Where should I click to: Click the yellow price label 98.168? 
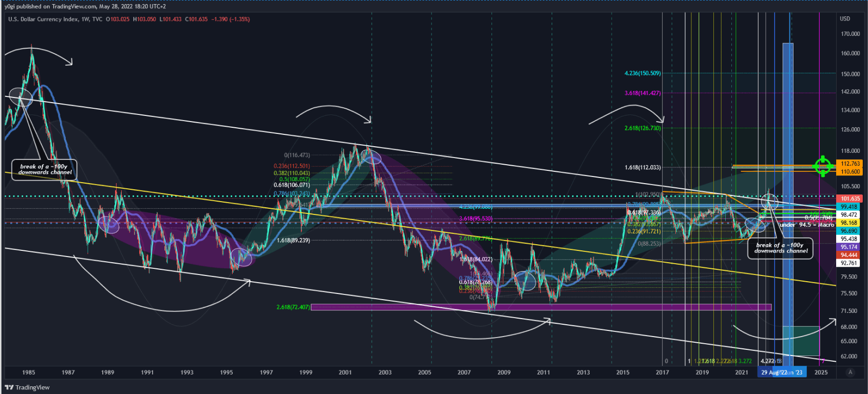tap(850, 223)
